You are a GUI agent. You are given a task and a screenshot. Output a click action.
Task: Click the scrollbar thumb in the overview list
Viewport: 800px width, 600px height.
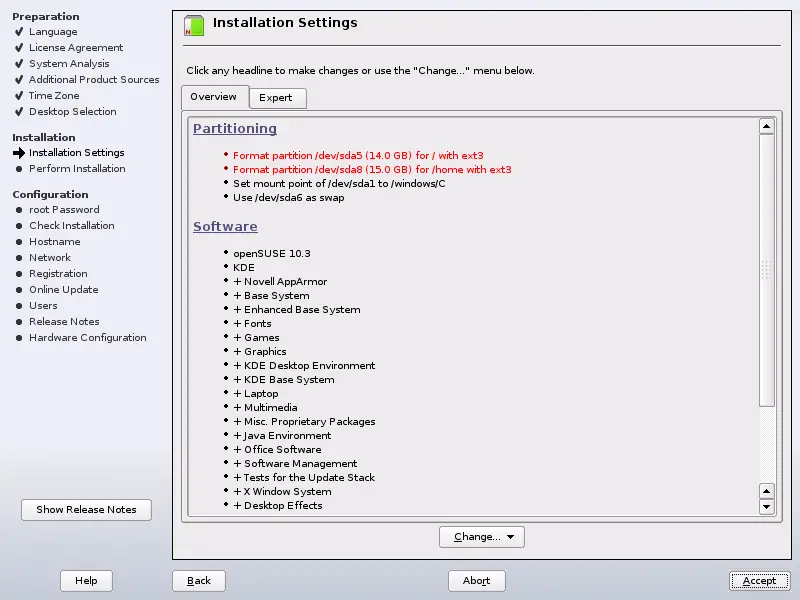767,270
